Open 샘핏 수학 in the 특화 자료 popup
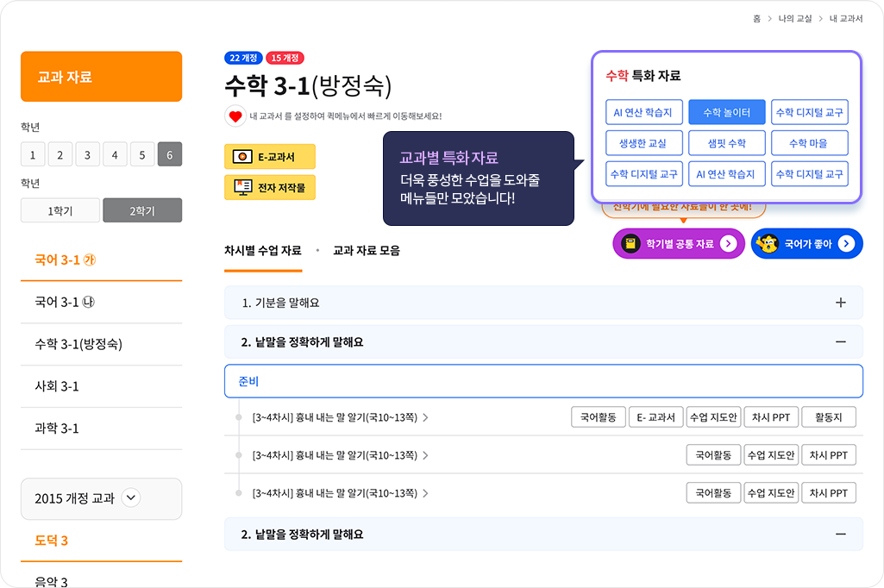This screenshot has height=588, width=884. tap(727, 143)
